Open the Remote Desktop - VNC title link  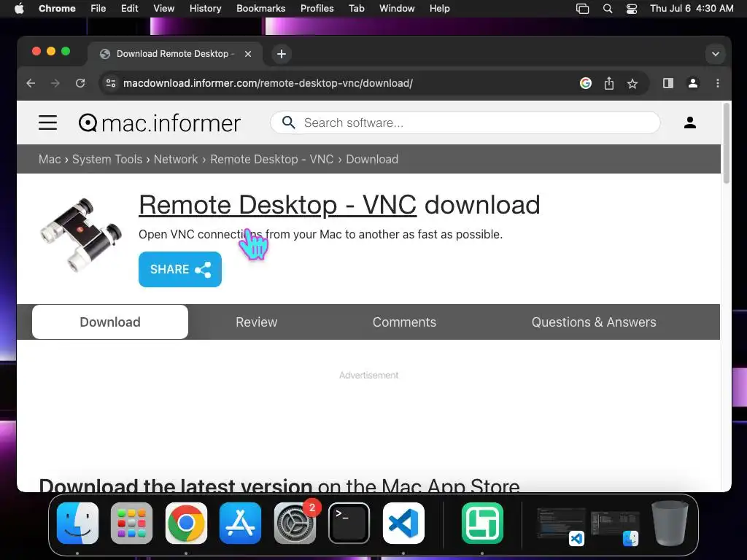278,205
